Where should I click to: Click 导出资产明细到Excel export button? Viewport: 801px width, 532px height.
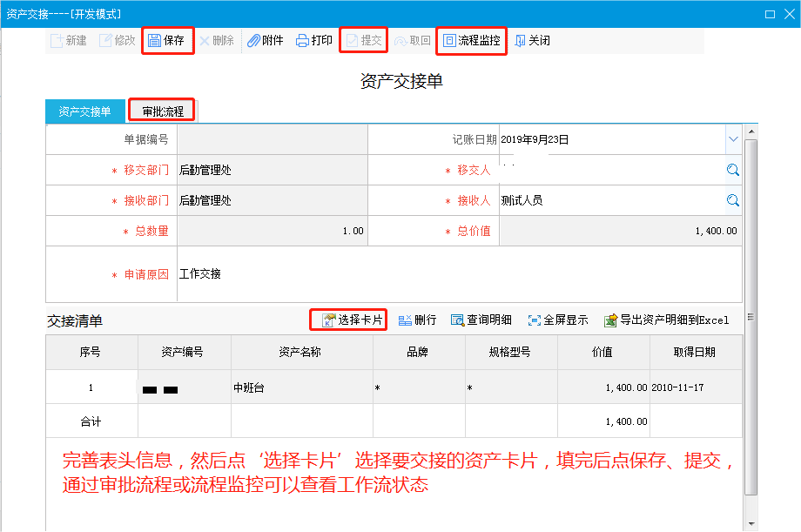click(x=666, y=320)
